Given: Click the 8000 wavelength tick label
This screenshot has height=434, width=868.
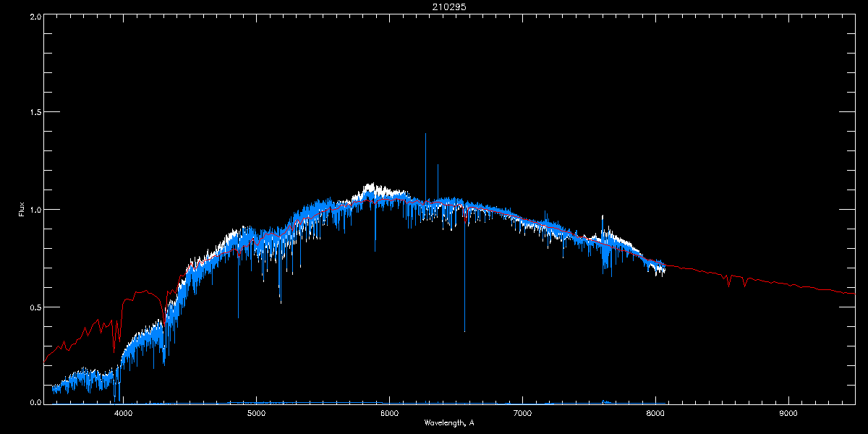Looking at the screenshot, I should click(655, 414).
